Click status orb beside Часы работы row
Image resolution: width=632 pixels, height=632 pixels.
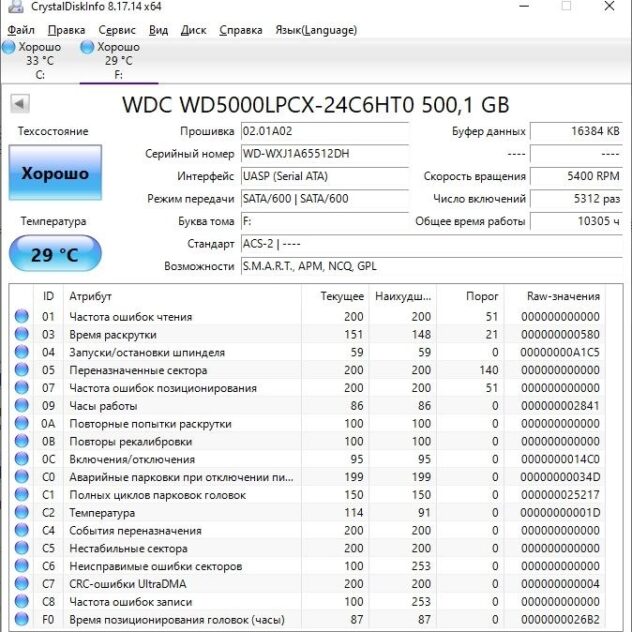(x=22, y=406)
